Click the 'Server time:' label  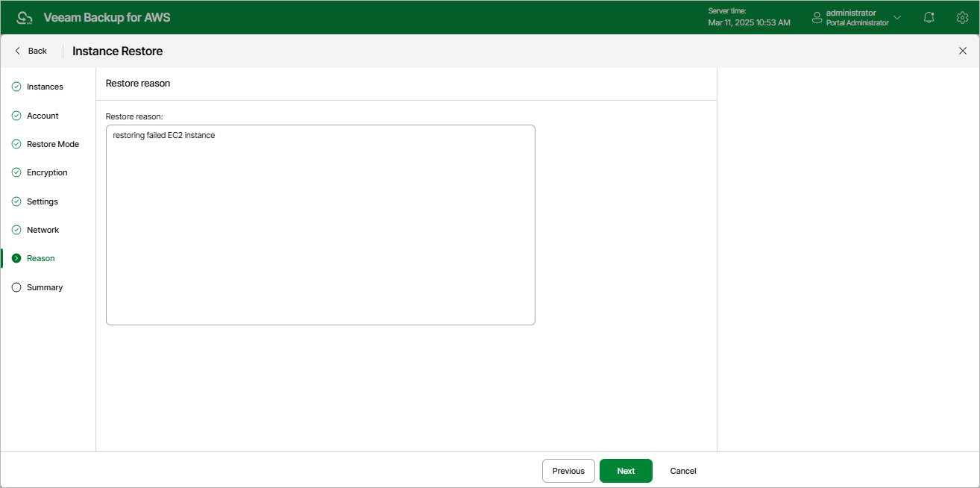pos(727,11)
